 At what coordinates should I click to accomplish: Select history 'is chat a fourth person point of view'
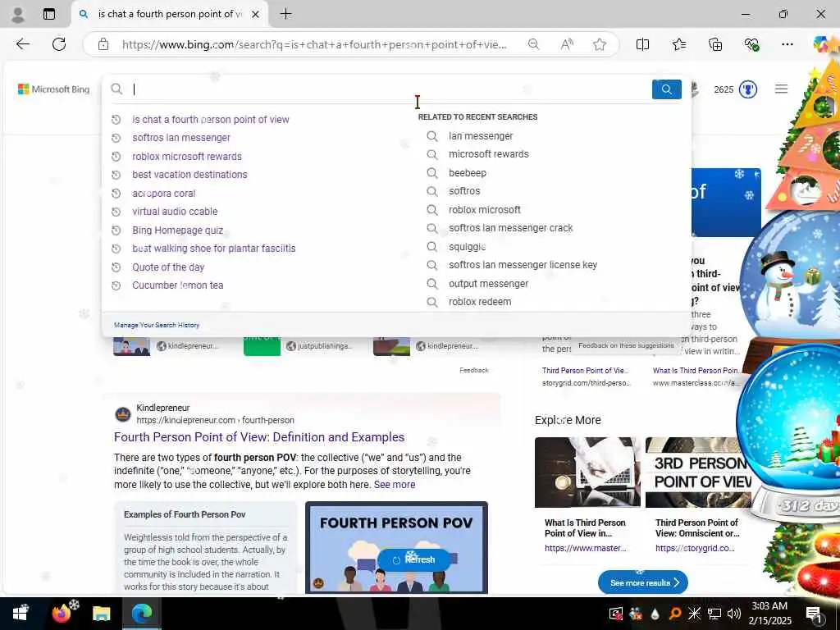(x=211, y=120)
